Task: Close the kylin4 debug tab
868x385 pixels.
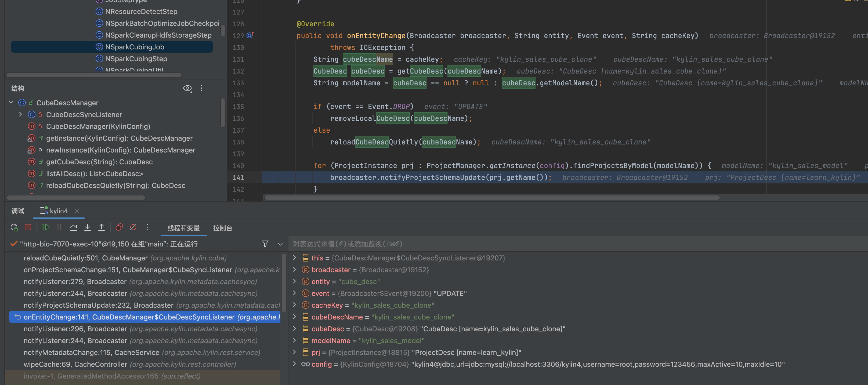Action: pos(77,211)
